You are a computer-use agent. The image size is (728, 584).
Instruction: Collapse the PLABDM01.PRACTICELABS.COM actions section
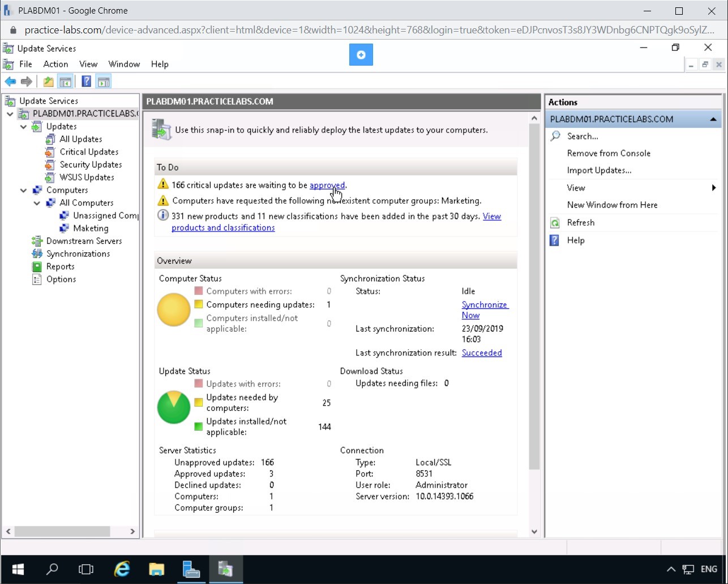(x=713, y=119)
